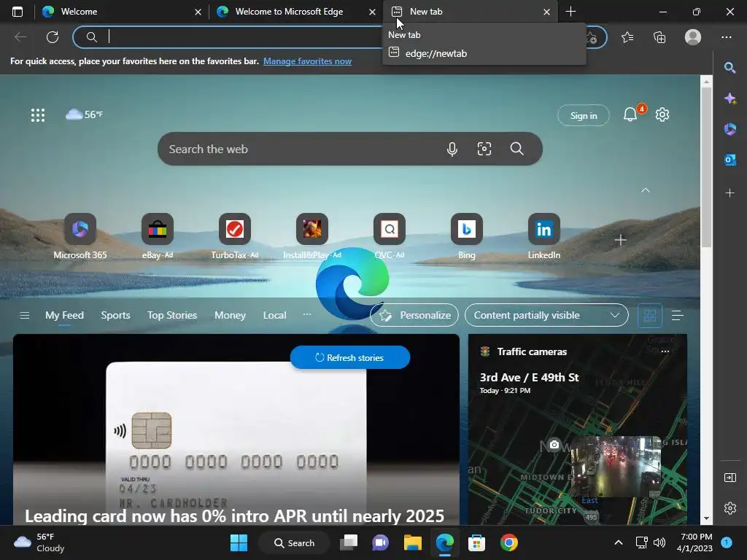Switch feed to grid view
This screenshot has height=560, width=747.
(x=650, y=315)
